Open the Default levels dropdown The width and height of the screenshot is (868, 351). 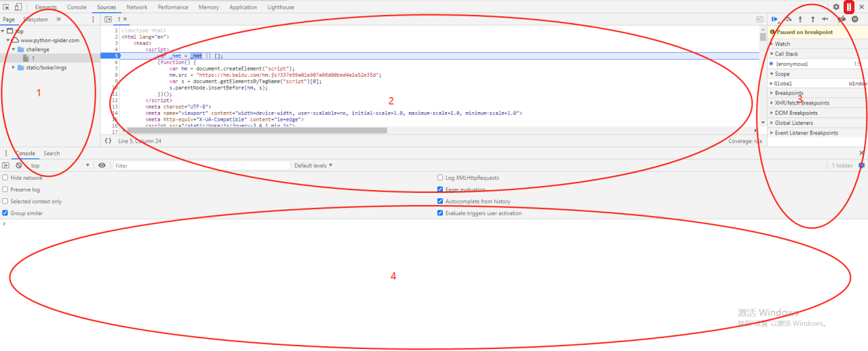[x=313, y=166]
